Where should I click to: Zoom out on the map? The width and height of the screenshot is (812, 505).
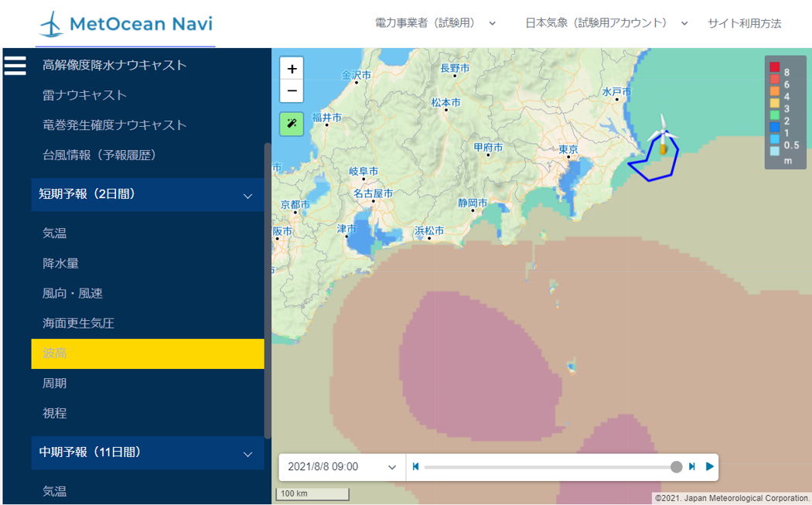[x=292, y=90]
